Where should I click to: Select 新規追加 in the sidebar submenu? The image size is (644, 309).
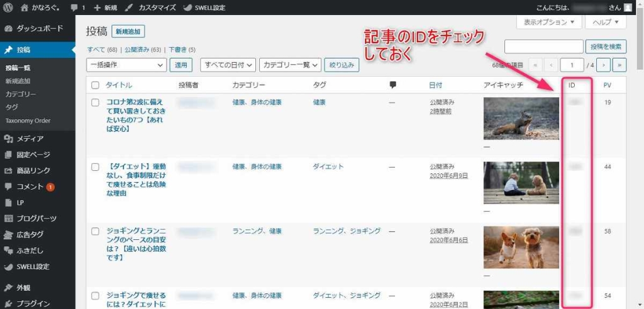(x=18, y=81)
